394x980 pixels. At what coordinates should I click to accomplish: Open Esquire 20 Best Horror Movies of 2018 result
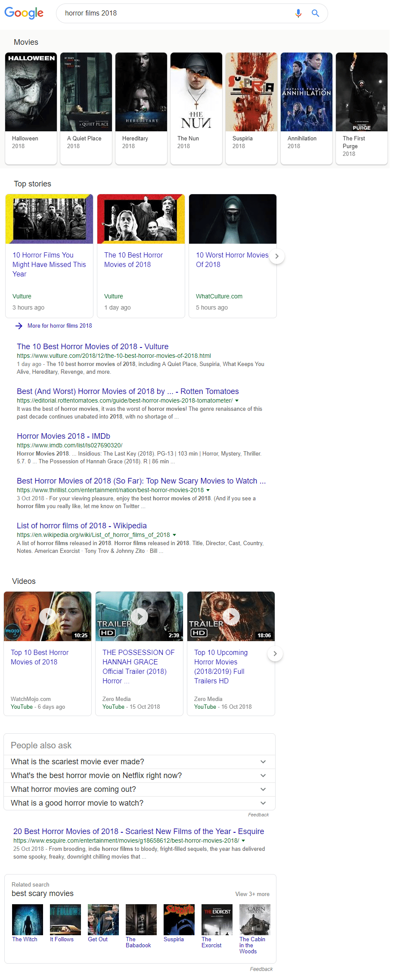tap(139, 831)
